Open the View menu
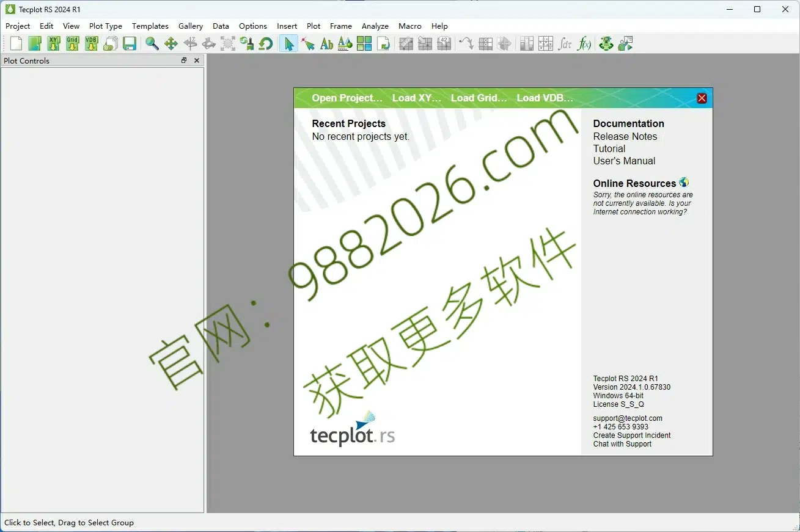 click(x=71, y=26)
